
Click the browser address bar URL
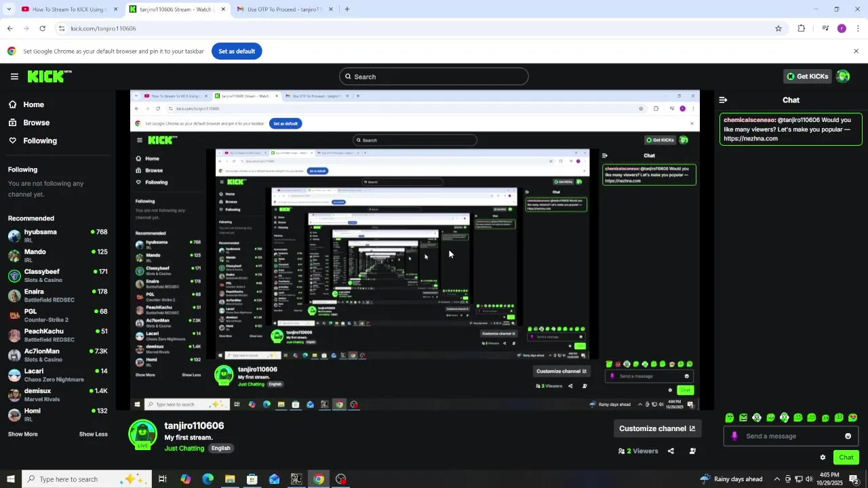pos(103,28)
